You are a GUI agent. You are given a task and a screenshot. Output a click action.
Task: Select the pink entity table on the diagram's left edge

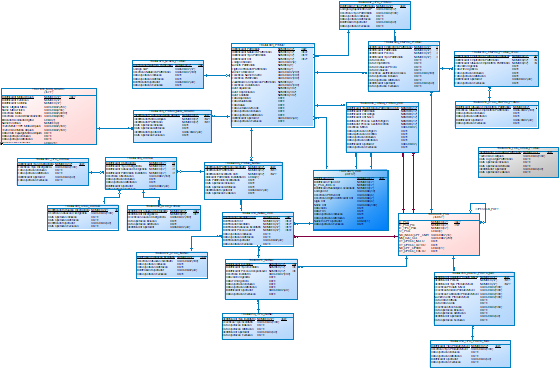pos(49,116)
